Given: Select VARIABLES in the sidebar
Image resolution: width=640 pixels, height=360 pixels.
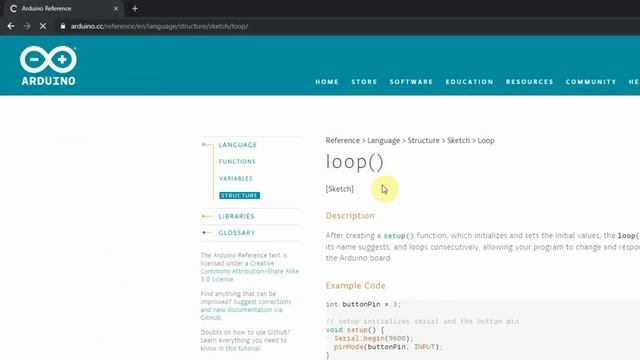Looking at the screenshot, I should pyautogui.click(x=236, y=179).
